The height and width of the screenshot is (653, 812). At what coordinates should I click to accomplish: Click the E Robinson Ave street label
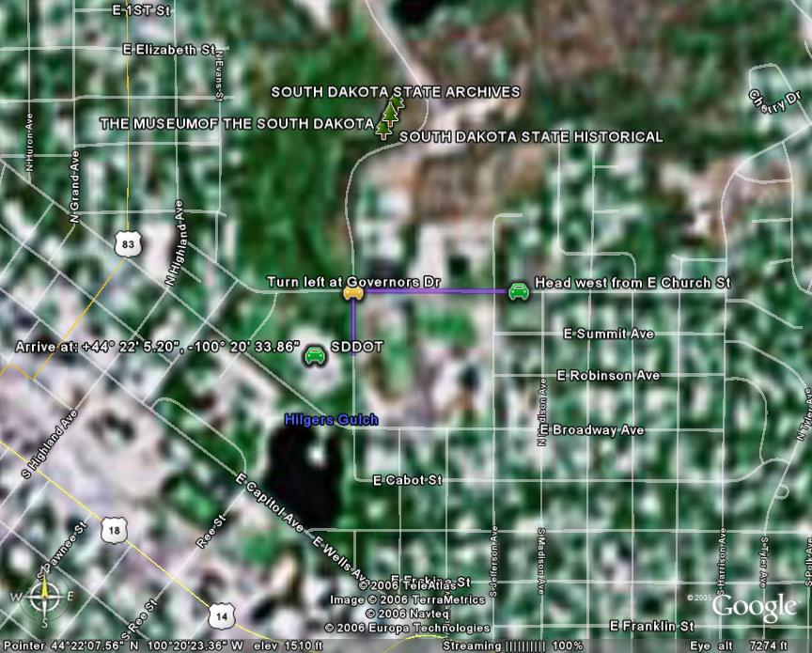608,376
